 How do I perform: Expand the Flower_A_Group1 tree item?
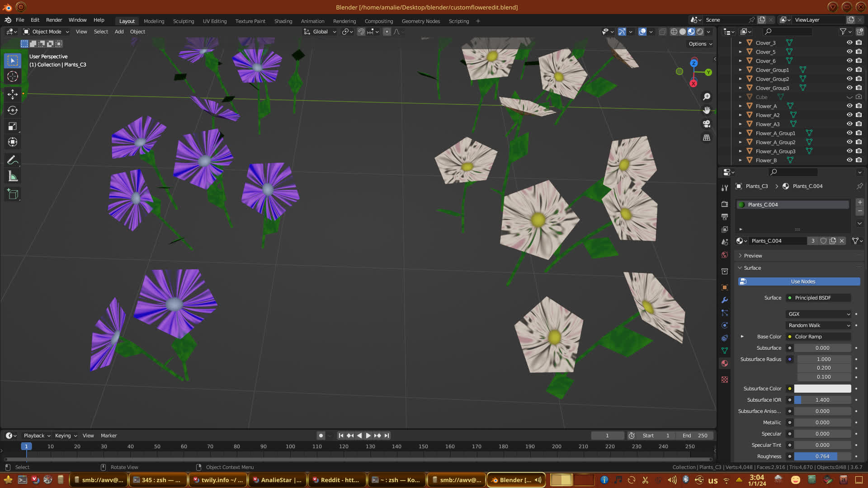pos(740,133)
